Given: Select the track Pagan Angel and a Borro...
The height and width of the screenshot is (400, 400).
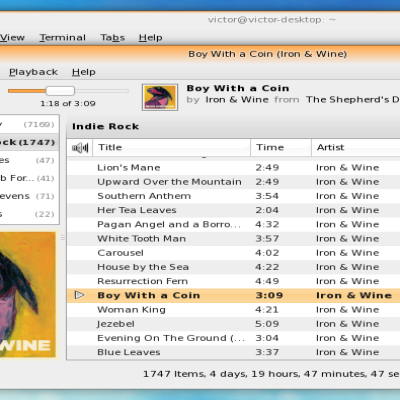Looking at the screenshot, I should 233,224.
